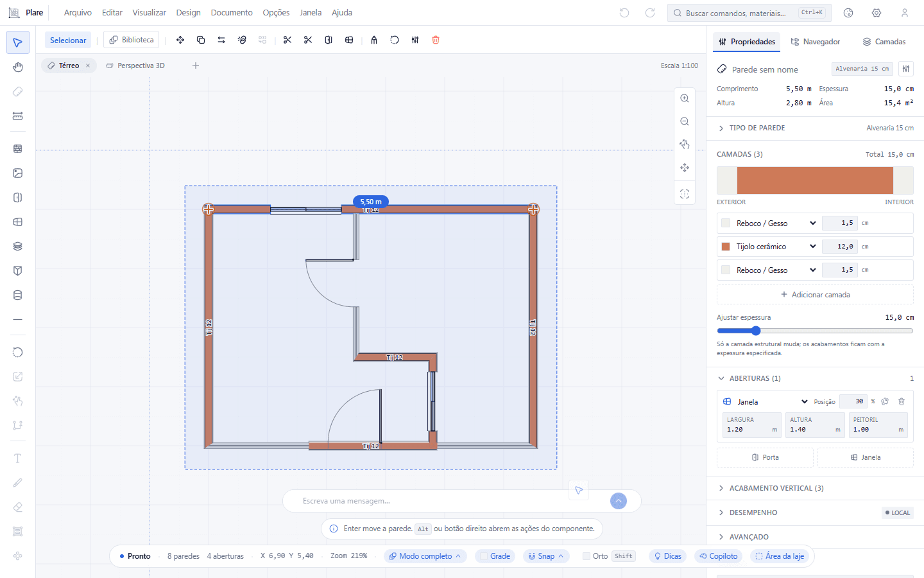Click the Tijolo cerâmico orange color swatch
The height and width of the screenshot is (578, 924).
(726, 247)
